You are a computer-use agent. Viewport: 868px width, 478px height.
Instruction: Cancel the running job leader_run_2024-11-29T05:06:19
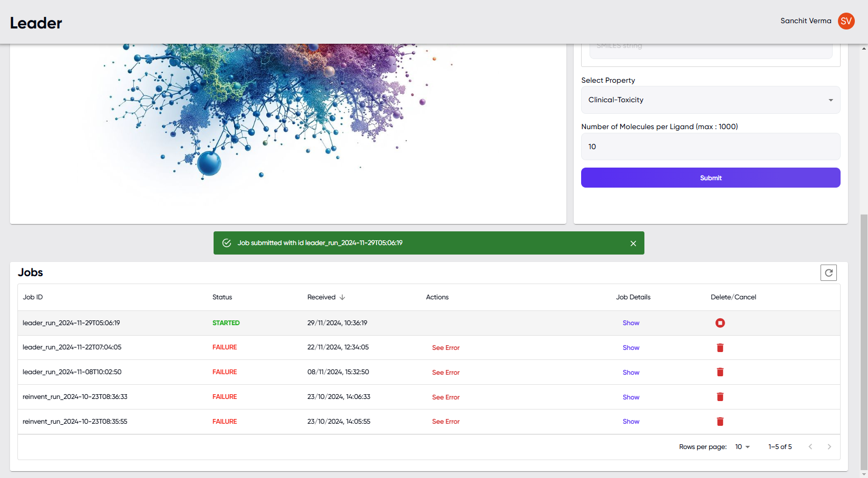click(x=720, y=323)
